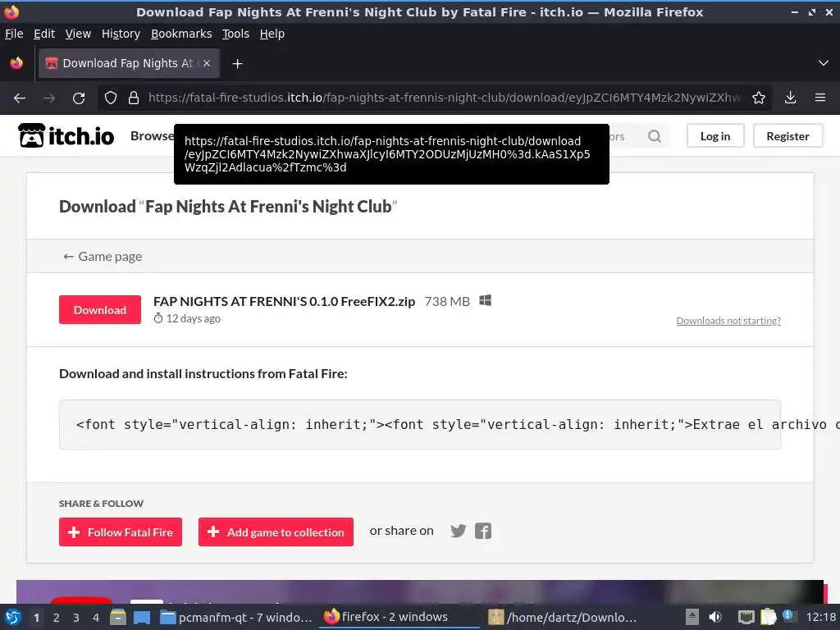Open the taskbar start menu icon

pyautogui.click(x=13, y=617)
